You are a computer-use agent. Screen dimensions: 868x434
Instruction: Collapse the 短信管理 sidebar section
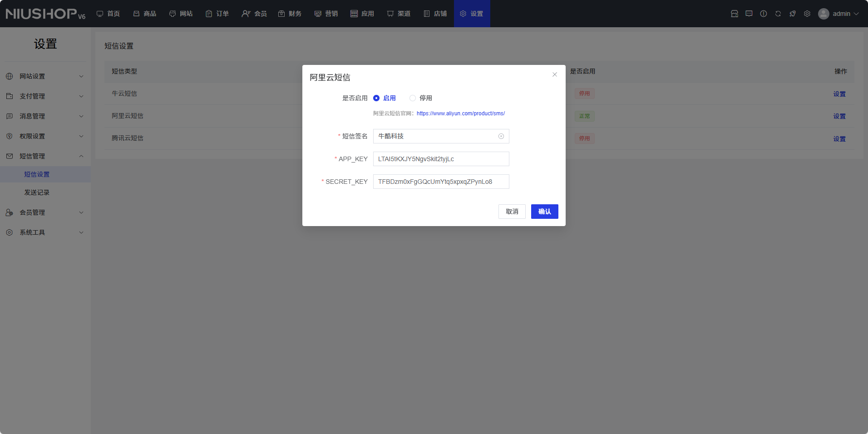coord(45,156)
